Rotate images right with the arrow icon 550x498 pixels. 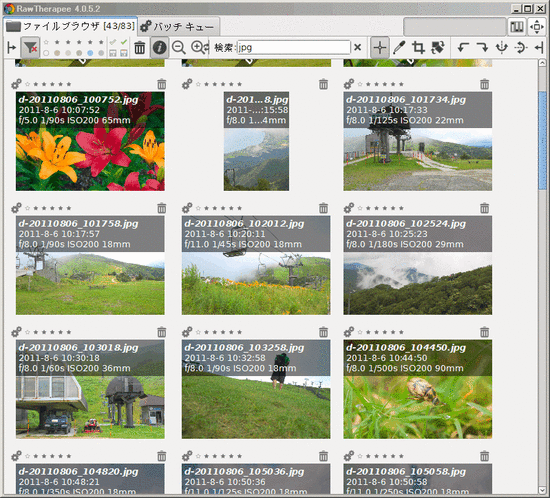(483, 47)
